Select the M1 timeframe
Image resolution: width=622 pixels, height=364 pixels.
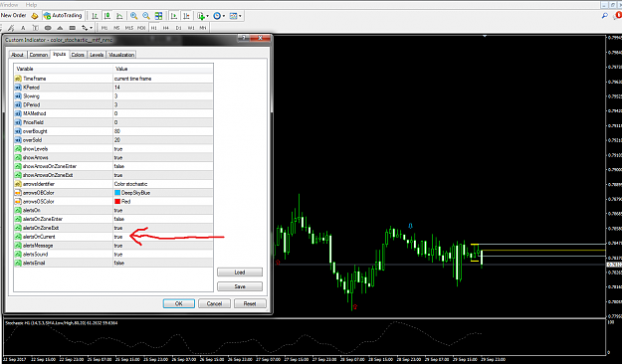(104, 28)
